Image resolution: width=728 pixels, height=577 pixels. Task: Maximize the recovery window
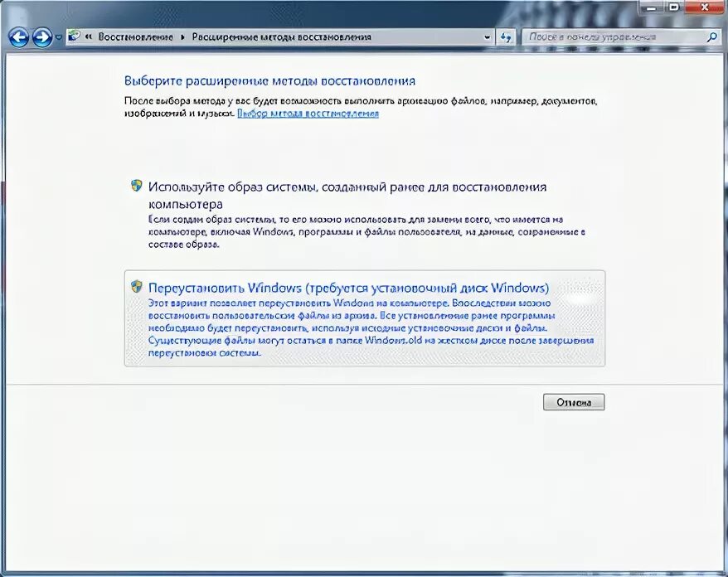pos(673,7)
